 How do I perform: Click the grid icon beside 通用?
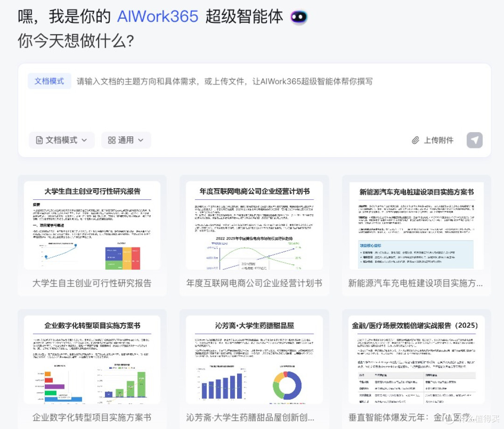(112, 140)
